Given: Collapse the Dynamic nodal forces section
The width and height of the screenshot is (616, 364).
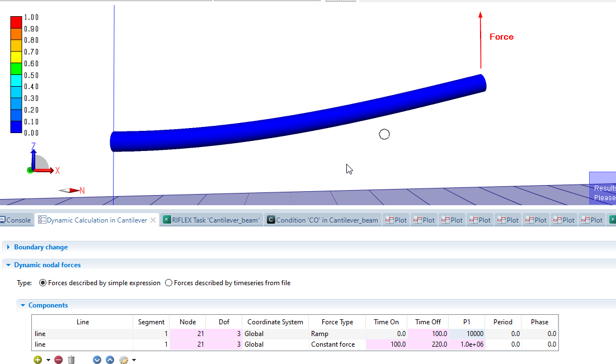Looking at the screenshot, I should (8, 265).
